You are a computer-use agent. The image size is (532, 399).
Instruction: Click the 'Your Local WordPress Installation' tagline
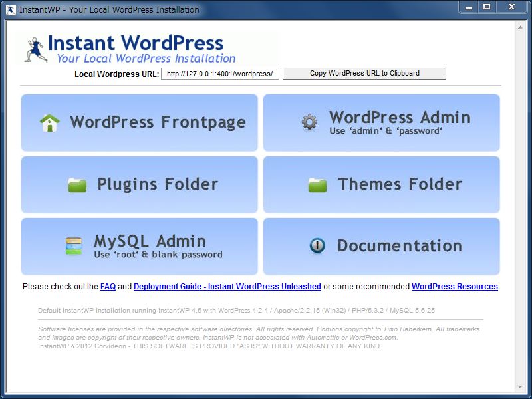146,59
